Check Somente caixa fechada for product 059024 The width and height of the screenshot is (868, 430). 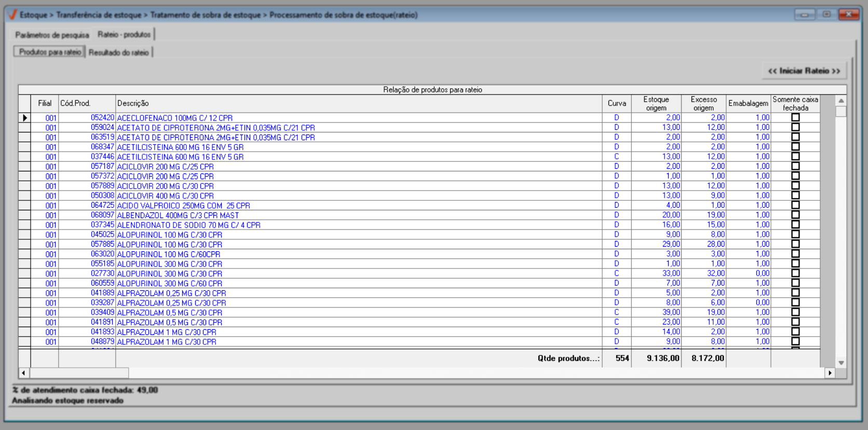click(x=795, y=127)
